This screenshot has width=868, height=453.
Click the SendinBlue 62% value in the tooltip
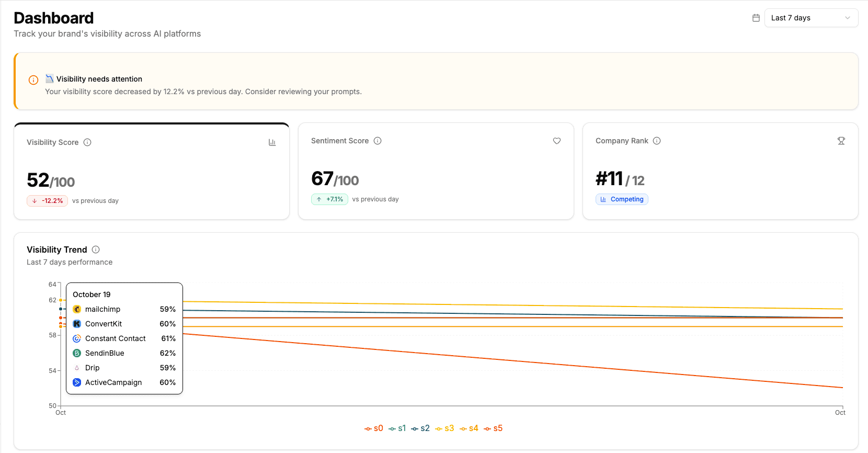168,353
